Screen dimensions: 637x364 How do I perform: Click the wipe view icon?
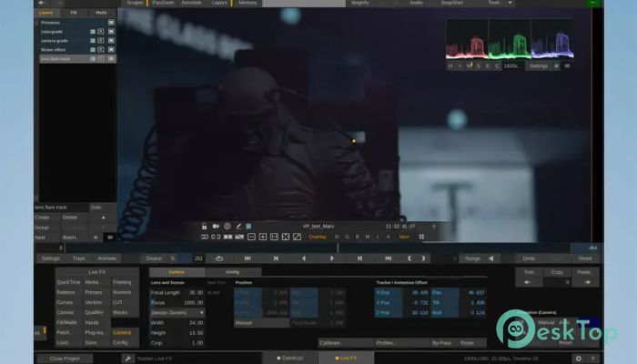pos(239,237)
